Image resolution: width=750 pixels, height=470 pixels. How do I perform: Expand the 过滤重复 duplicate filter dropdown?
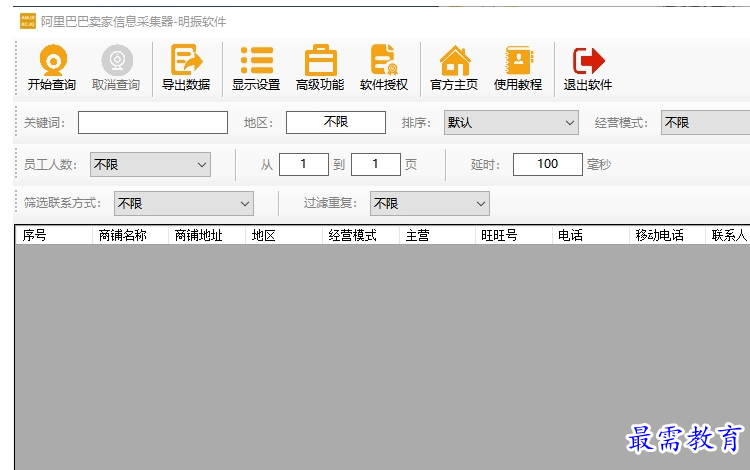pos(430,204)
